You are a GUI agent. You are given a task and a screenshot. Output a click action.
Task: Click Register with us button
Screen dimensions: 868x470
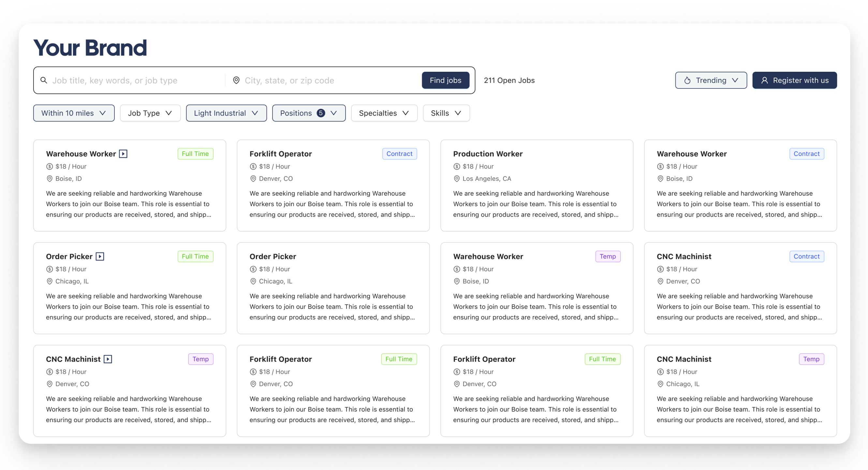click(x=795, y=80)
